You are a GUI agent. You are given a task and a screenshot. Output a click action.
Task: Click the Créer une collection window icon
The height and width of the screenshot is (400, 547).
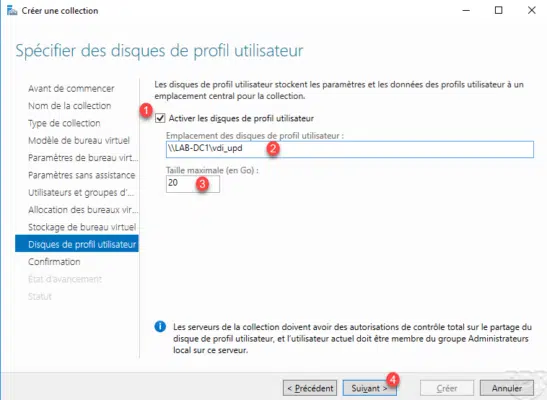point(12,11)
